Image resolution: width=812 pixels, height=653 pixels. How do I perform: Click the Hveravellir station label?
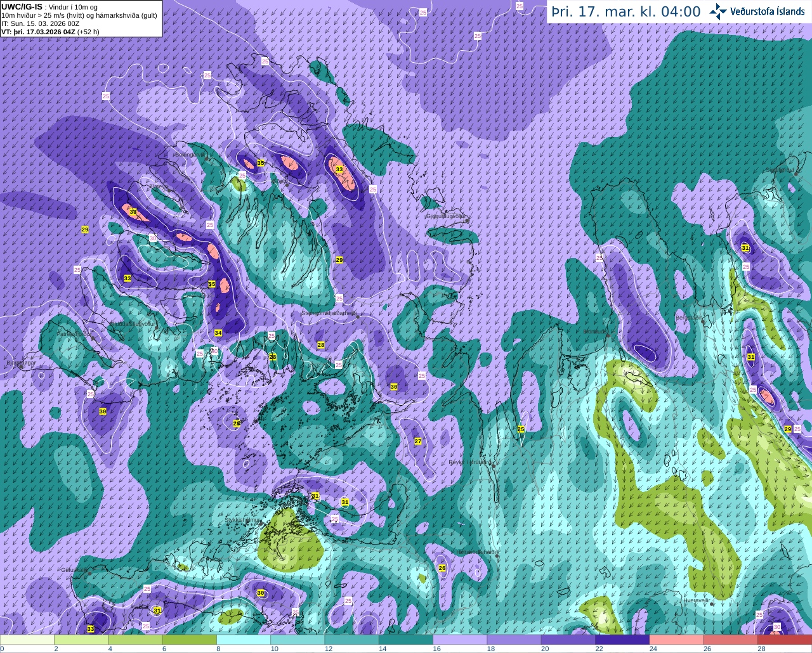pyautogui.click(x=696, y=600)
